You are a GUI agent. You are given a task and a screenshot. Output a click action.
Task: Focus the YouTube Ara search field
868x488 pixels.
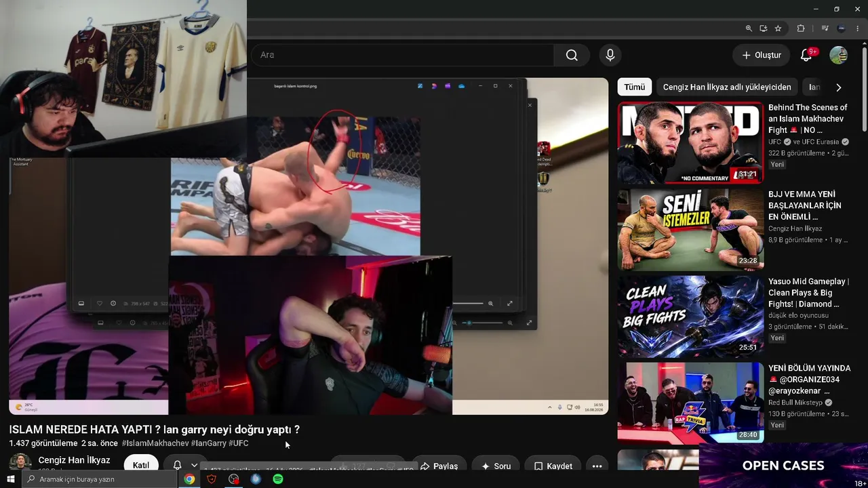point(403,55)
